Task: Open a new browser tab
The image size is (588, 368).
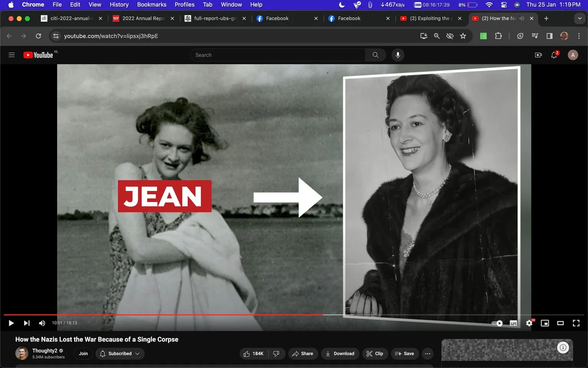Action: click(x=546, y=18)
